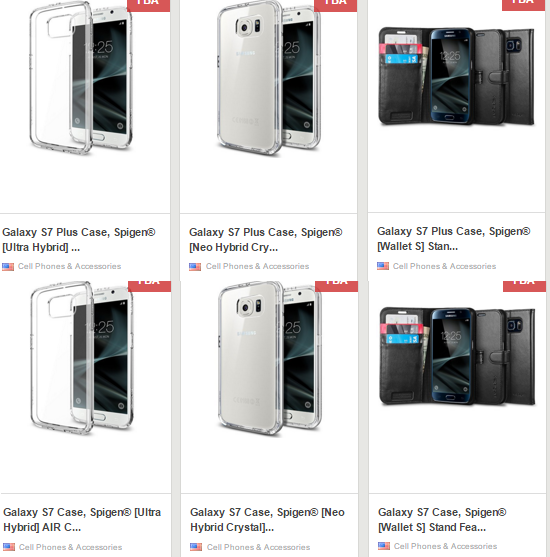Open Galaxy S7 Plus Ultra Hybrid case title
Screen dimensions: 550x557
tap(79, 240)
